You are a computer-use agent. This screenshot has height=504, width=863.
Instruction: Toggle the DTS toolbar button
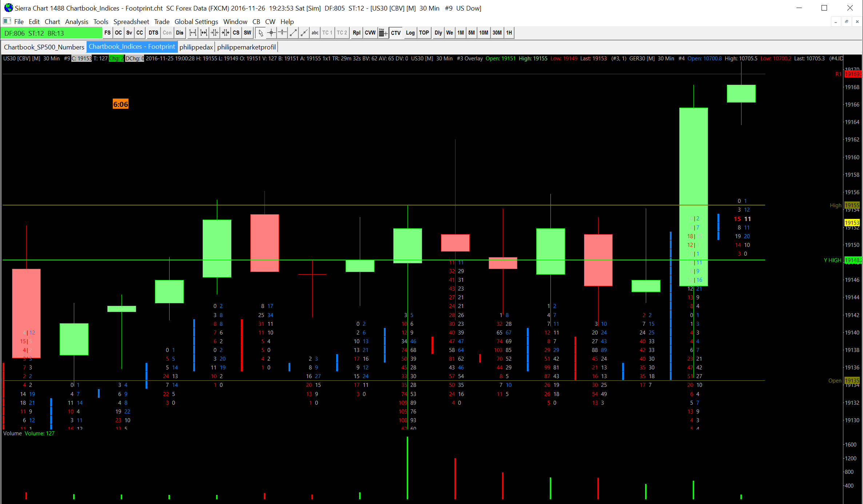tap(153, 33)
